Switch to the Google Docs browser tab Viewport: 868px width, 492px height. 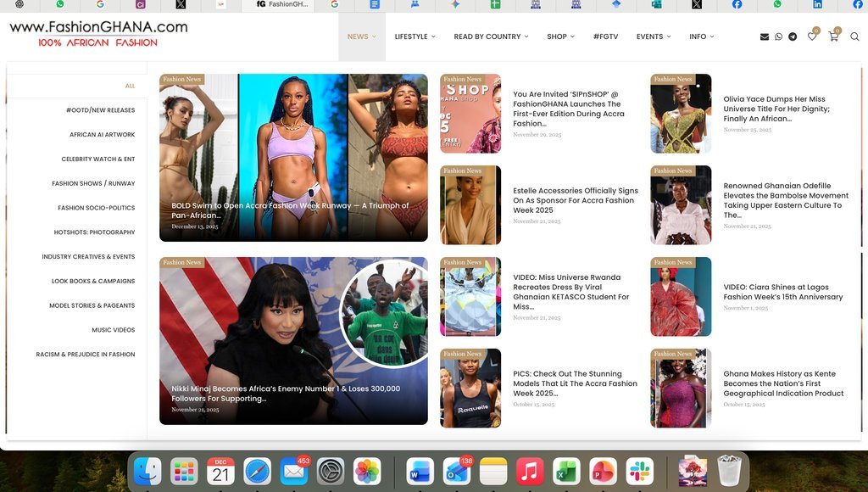[x=375, y=4]
